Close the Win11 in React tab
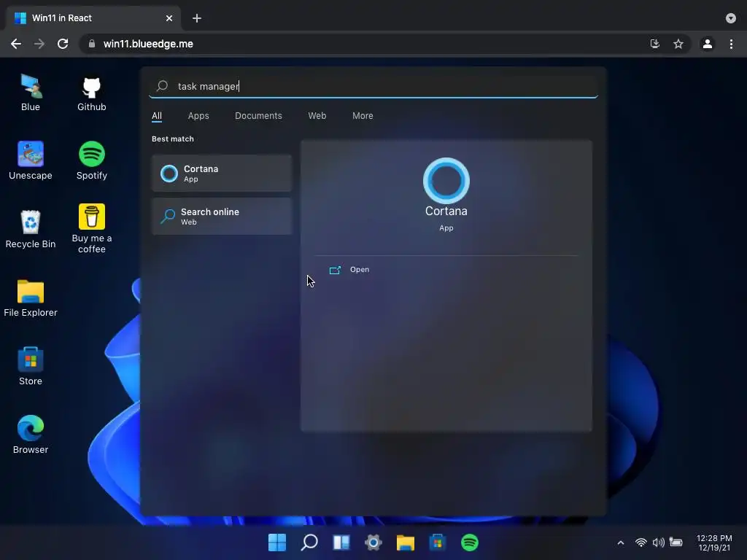The width and height of the screenshot is (747, 560). (169, 18)
